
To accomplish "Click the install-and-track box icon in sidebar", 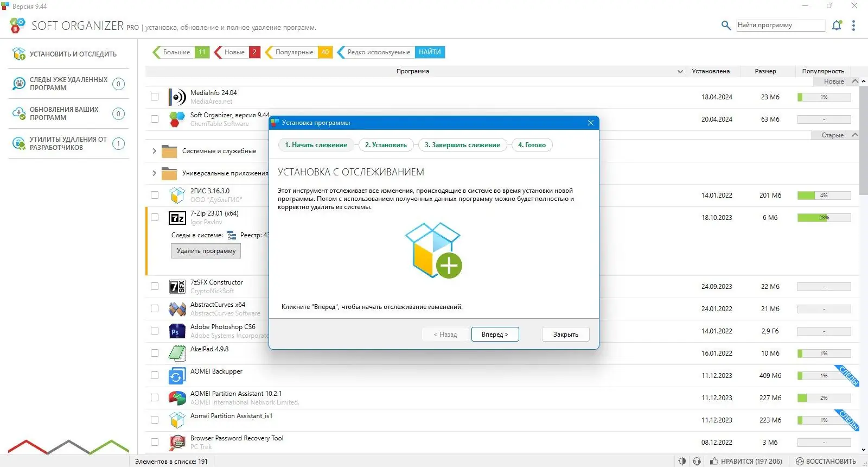I will pyautogui.click(x=19, y=54).
